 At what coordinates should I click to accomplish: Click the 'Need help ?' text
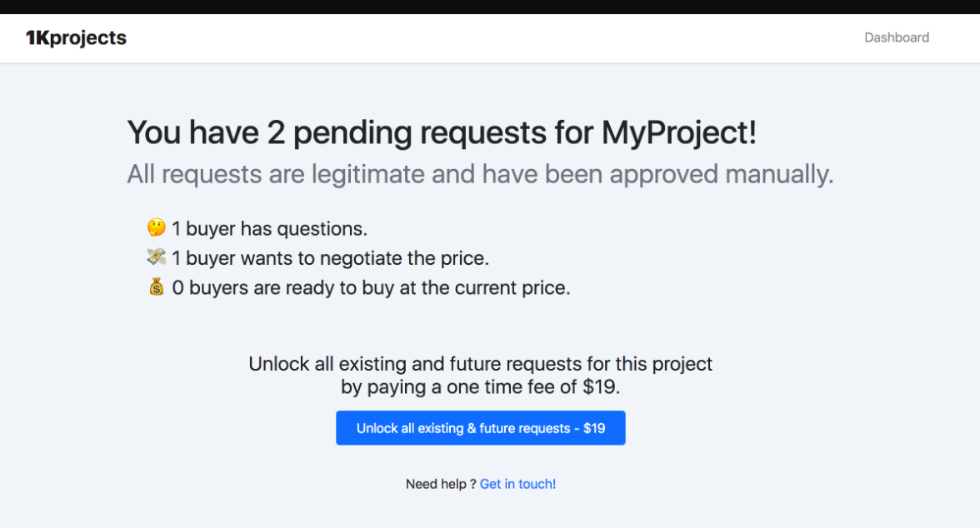(441, 484)
